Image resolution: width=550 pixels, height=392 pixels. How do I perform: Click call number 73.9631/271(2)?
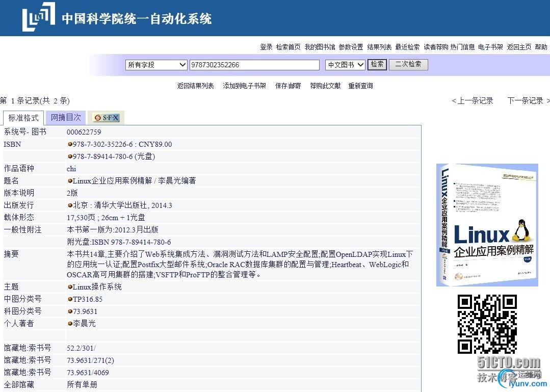pyautogui.click(x=91, y=360)
